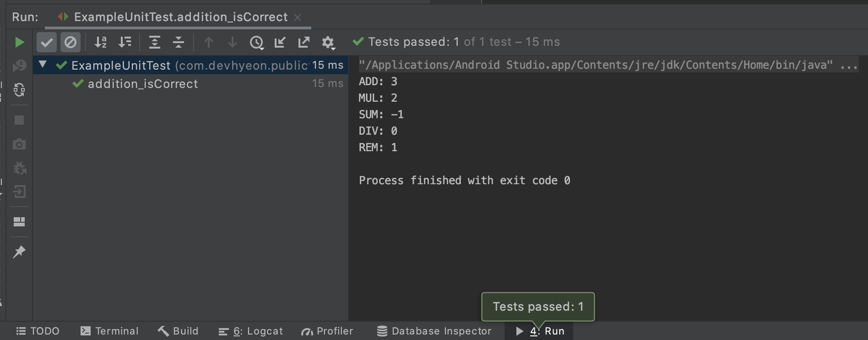Viewport: 868px width, 340px height.
Task: Open test runner settings gear
Action: point(328,43)
